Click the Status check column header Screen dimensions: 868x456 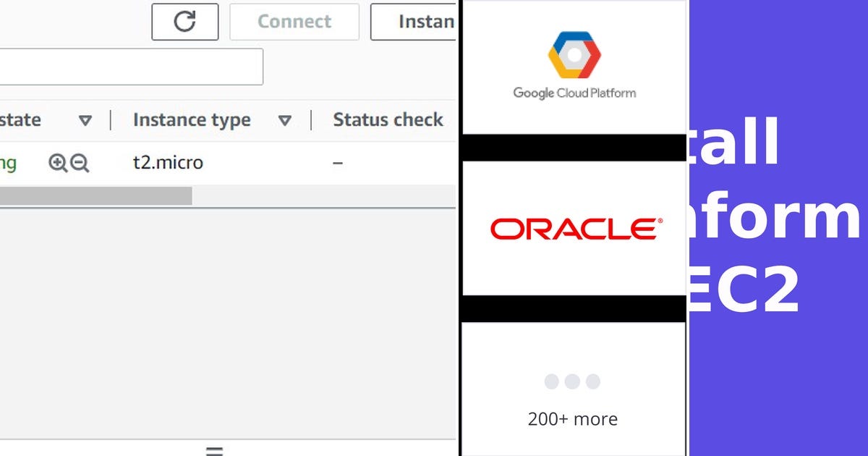point(387,119)
